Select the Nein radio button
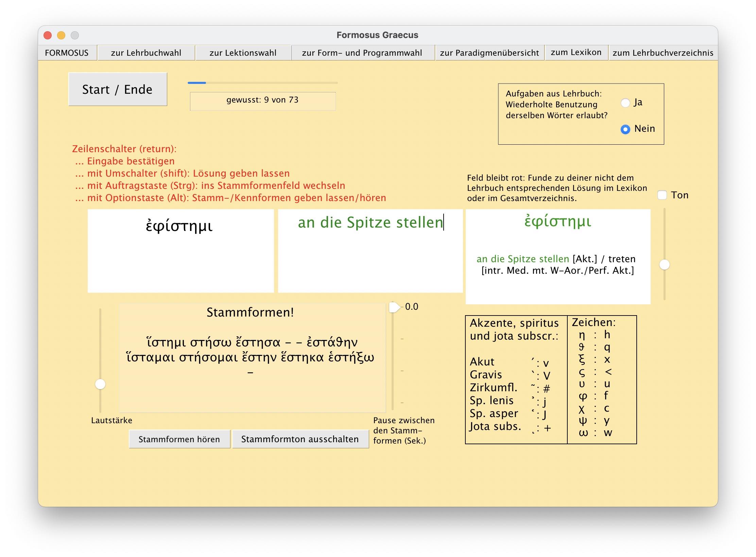The height and width of the screenshot is (557, 756). [625, 129]
